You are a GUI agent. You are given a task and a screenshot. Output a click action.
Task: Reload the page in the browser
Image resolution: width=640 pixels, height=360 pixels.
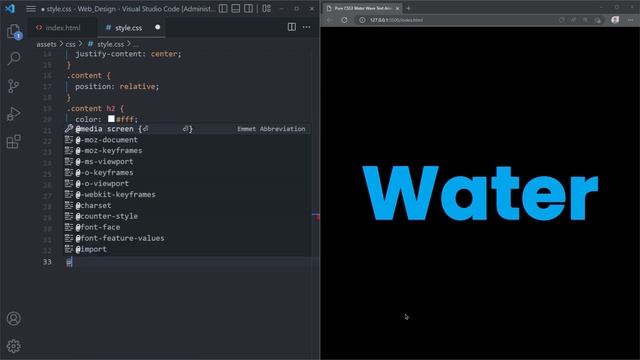(344, 20)
